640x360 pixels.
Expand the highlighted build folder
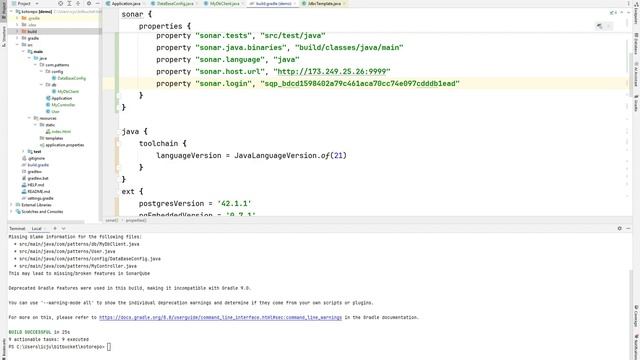(17, 31)
